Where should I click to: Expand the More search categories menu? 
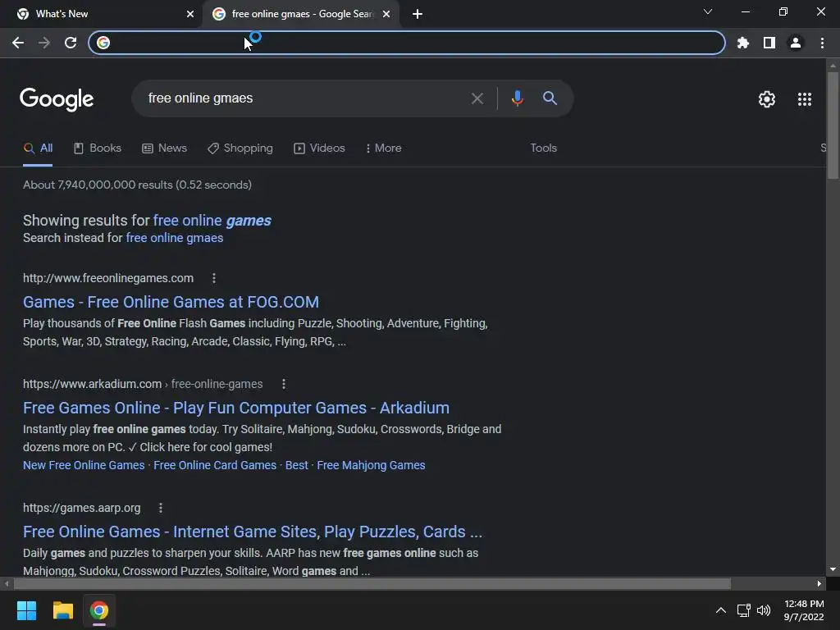[x=383, y=148]
